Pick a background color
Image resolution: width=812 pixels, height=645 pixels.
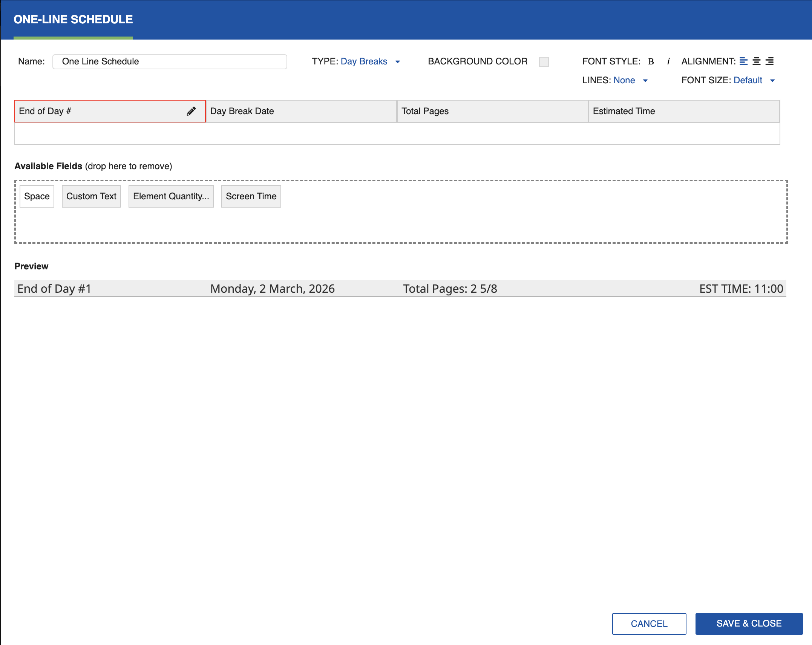tap(543, 61)
